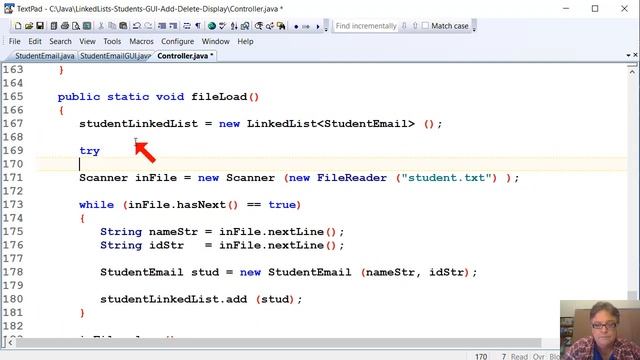Print the document using the printer icon
Image resolution: width=640 pixels, height=360 pixels.
(64, 26)
